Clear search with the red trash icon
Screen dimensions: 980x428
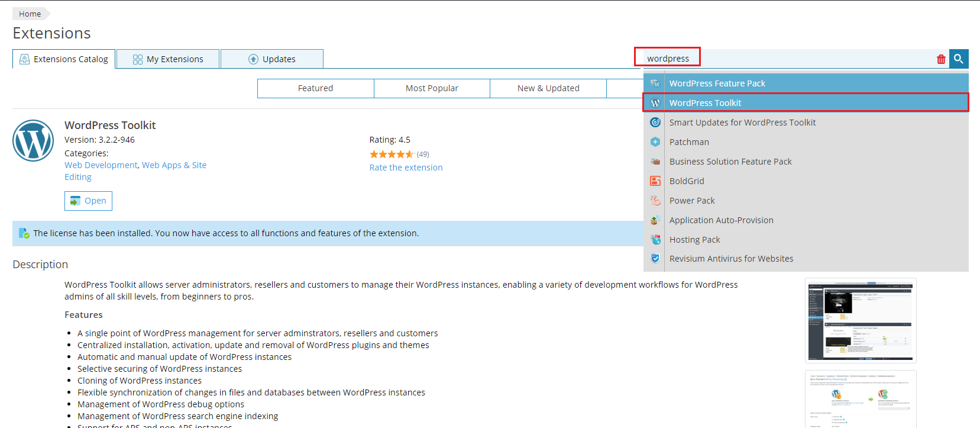click(x=941, y=59)
